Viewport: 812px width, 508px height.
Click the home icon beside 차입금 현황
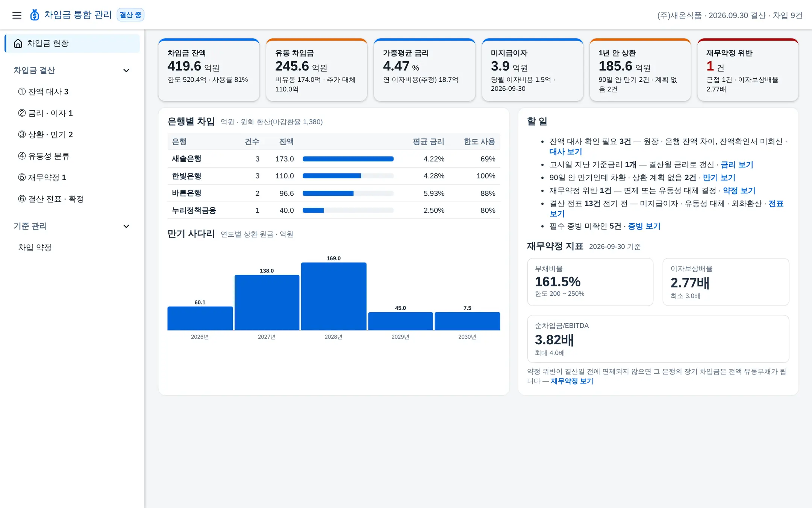18,44
